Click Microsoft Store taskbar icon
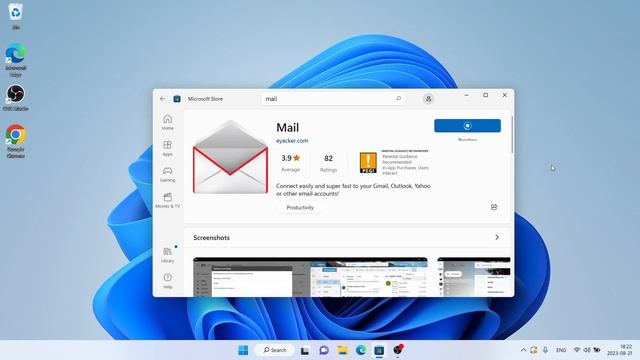 click(379, 350)
